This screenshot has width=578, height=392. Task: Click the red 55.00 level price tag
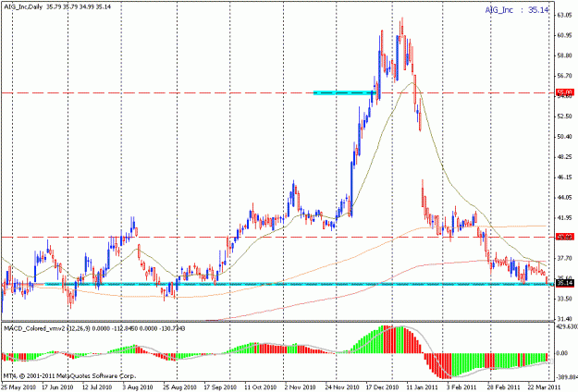pyautogui.click(x=565, y=92)
